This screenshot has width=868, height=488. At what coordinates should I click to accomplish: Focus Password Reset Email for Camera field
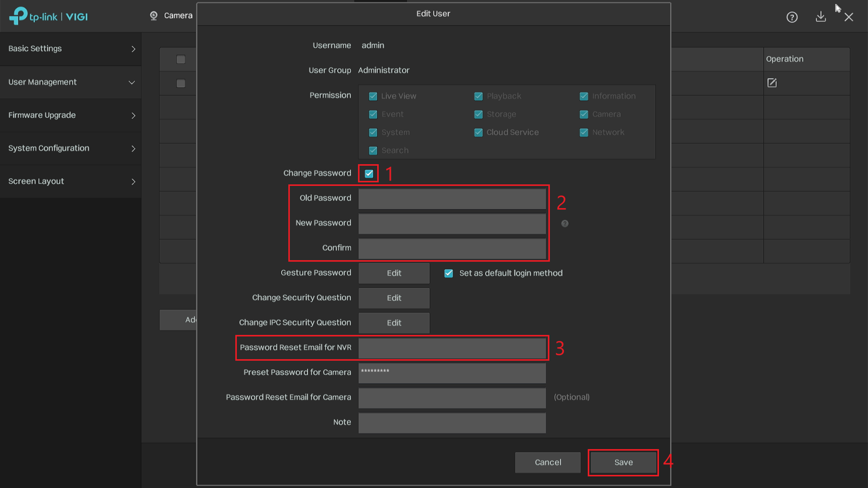click(x=452, y=398)
